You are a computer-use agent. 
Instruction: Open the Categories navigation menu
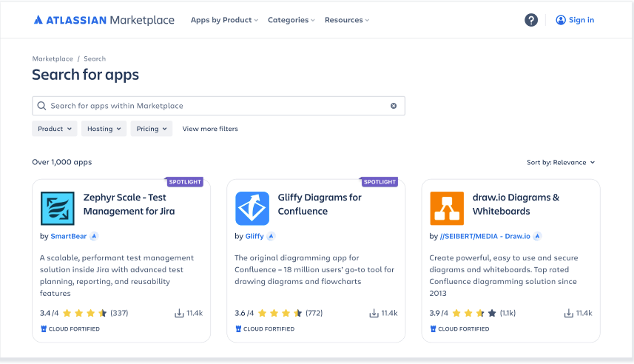[291, 20]
